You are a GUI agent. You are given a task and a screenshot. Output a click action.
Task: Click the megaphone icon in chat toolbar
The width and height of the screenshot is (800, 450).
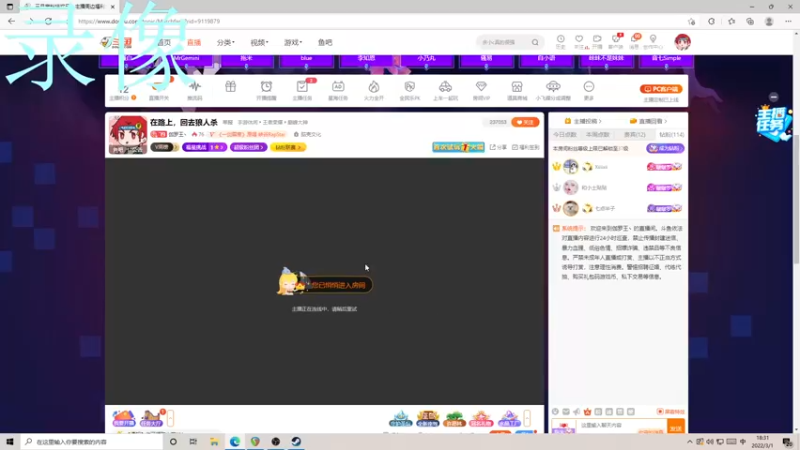pyautogui.click(x=577, y=412)
